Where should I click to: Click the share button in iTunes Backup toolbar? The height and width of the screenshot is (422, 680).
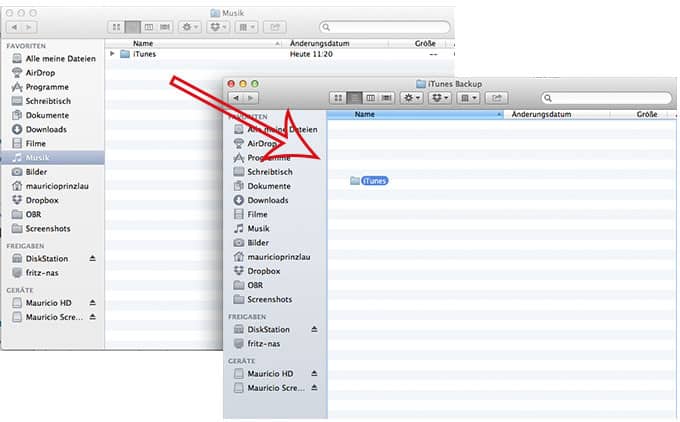point(497,98)
